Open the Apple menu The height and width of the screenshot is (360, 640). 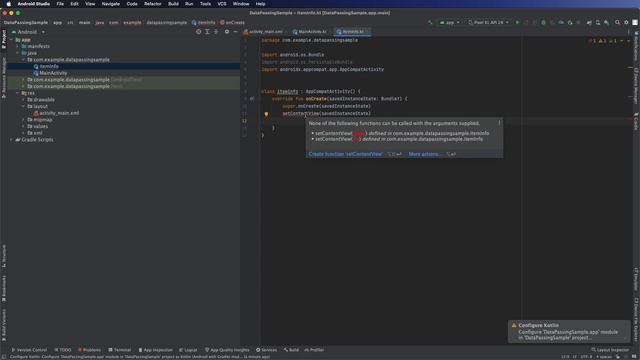[9, 4]
